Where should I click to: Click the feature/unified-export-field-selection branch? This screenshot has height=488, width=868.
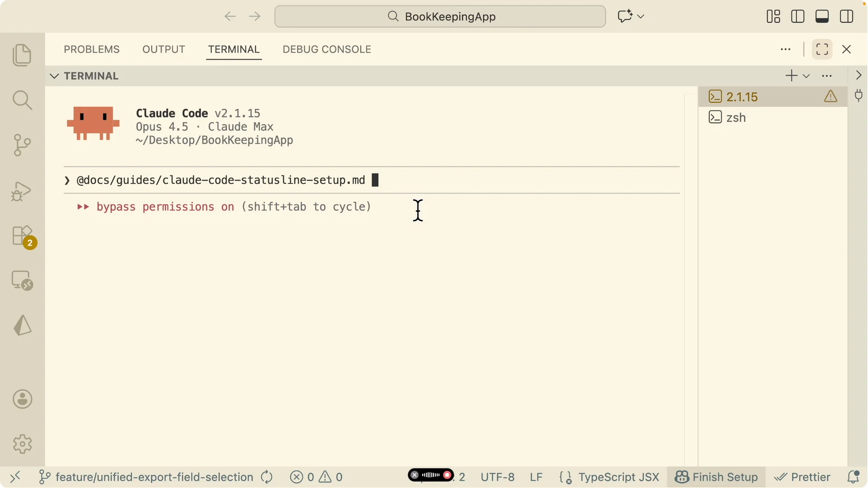(146, 477)
